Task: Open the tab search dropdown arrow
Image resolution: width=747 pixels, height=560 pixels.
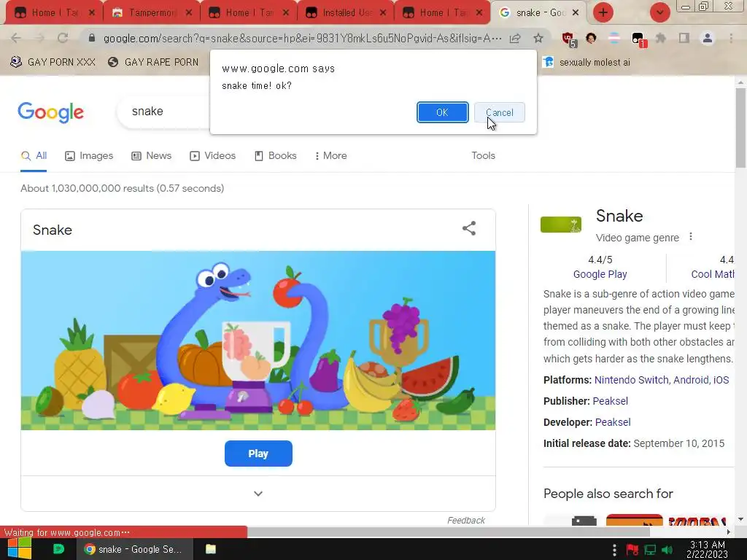Action: point(659,12)
